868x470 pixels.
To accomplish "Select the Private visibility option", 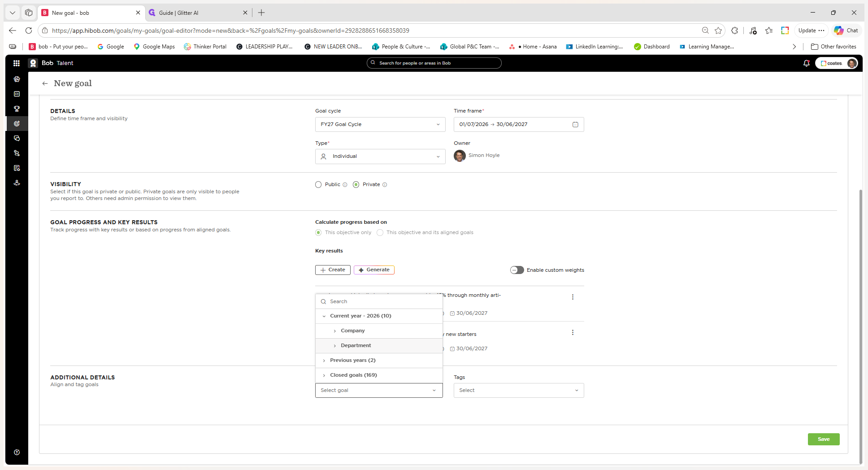I will tap(356, 185).
